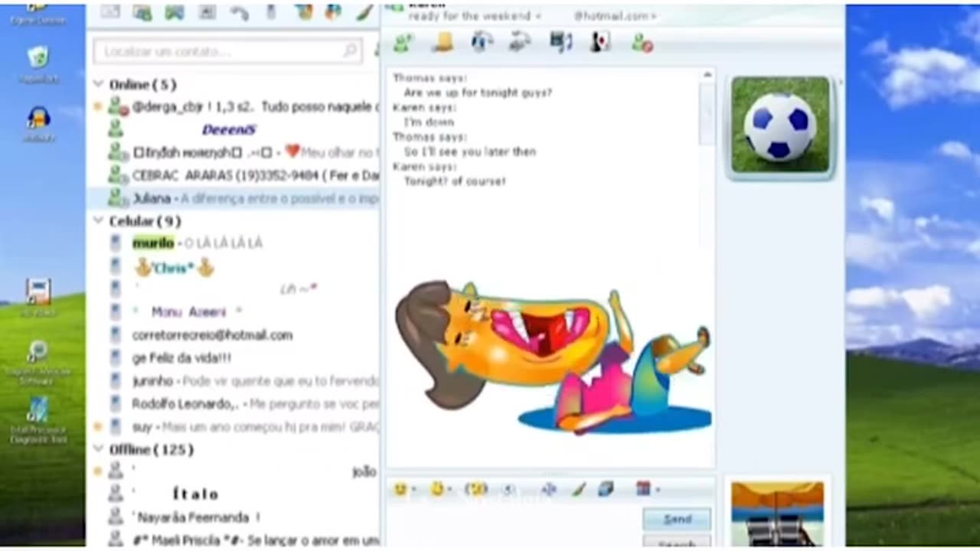Open the games playing-card icon

600,42
